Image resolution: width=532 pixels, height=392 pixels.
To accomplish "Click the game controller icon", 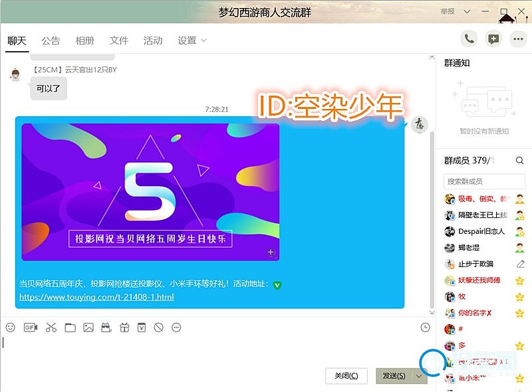I will pyautogui.click(x=106, y=328).
